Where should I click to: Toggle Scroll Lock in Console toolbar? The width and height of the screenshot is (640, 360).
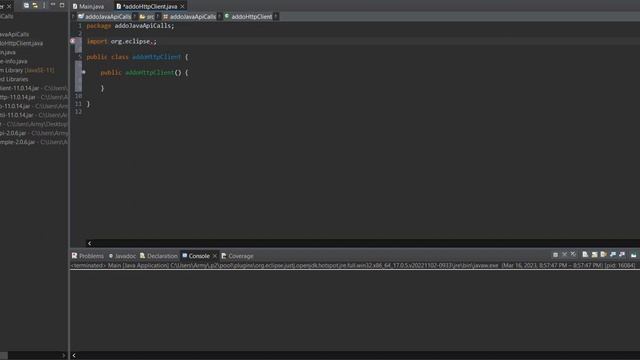[594, 255]
